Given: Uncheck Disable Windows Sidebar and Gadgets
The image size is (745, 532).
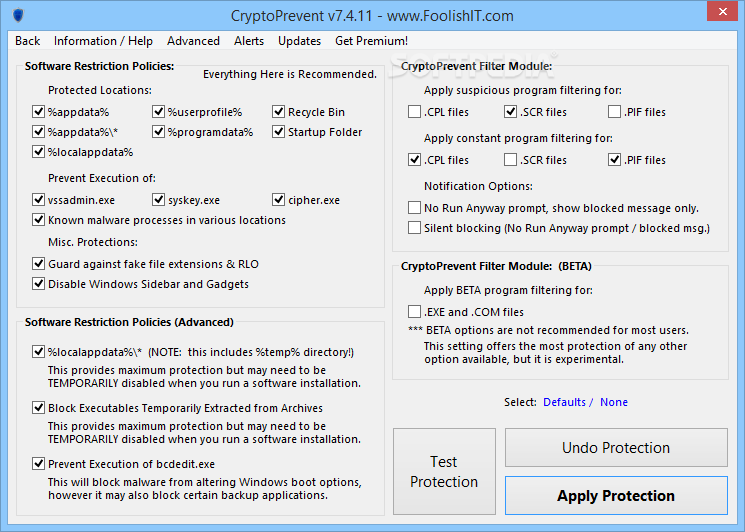Looking at the screenshot, I should 38,284.
